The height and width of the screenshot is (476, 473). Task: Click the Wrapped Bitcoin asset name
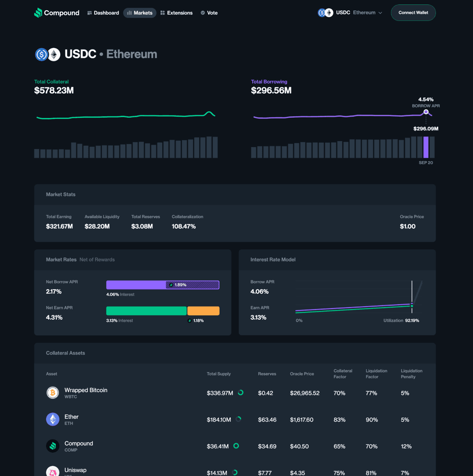(x=86, y=390)
